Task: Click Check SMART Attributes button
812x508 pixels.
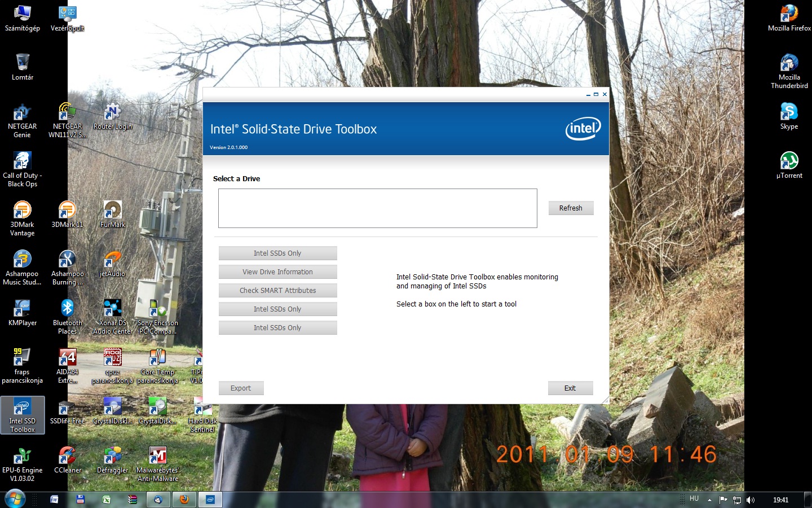Action: 278,291
